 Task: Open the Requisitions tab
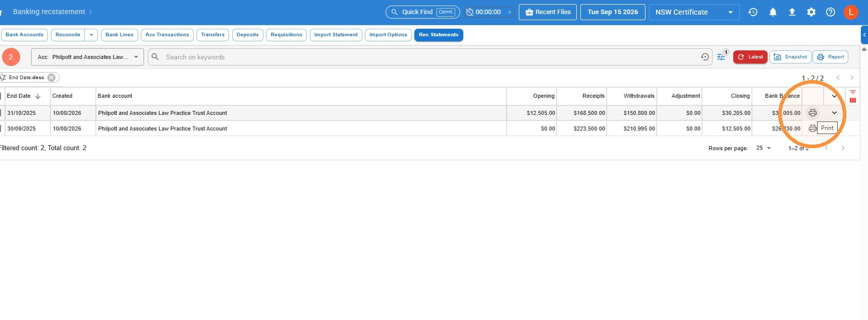(x=286, y=35)
